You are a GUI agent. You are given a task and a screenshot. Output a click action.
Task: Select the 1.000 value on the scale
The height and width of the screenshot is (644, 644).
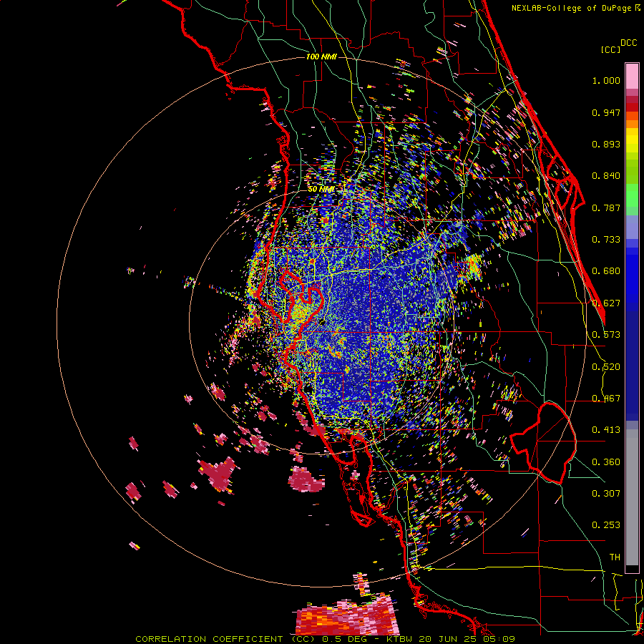coord(606,80)
